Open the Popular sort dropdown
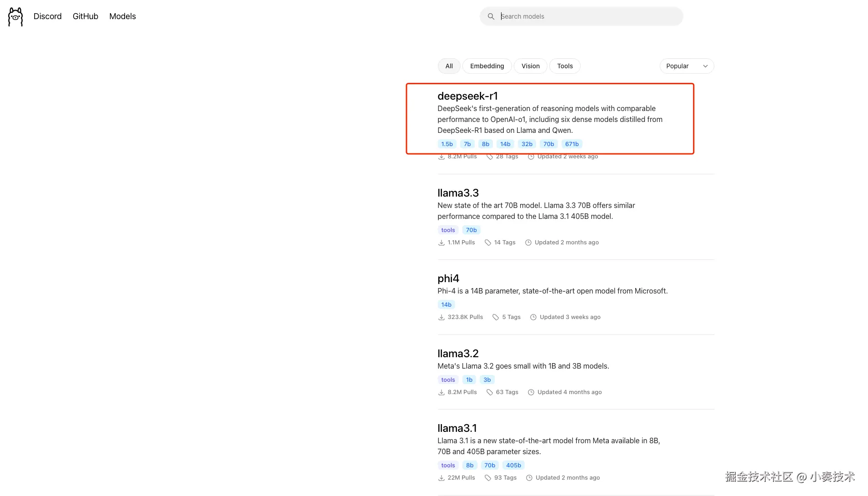The height and width of the screenshot is (496, 868). [x=687, y=66]
